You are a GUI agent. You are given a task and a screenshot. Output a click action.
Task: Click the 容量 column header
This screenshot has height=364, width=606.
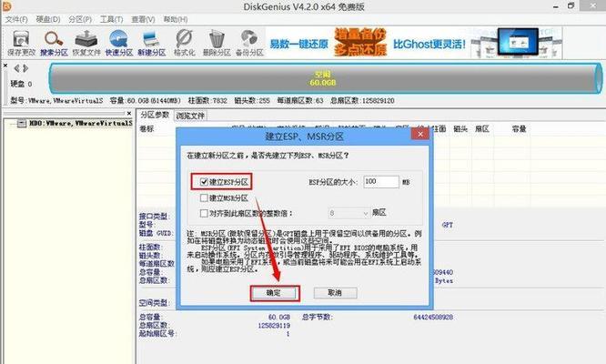(519, 128)
